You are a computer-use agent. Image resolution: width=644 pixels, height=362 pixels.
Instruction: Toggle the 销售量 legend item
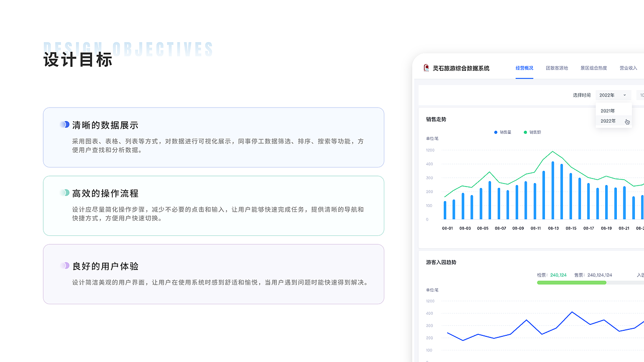pyautogui.click(x=503, y=132)
